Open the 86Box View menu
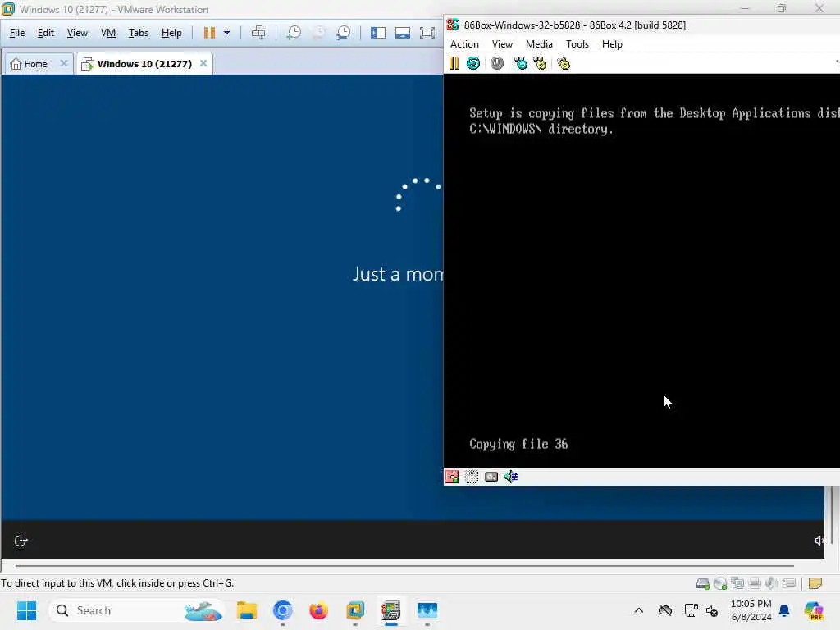The image size is (840, 630). tap(502, 44)
